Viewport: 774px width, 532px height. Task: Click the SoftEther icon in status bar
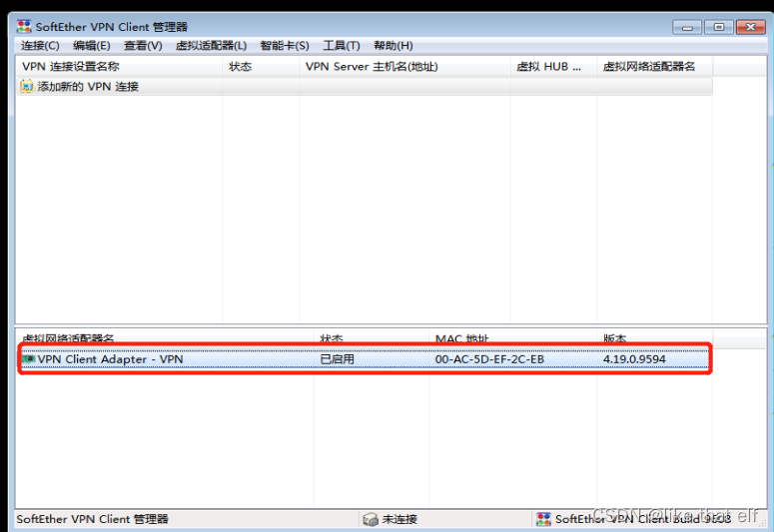[x=543, y=519]
